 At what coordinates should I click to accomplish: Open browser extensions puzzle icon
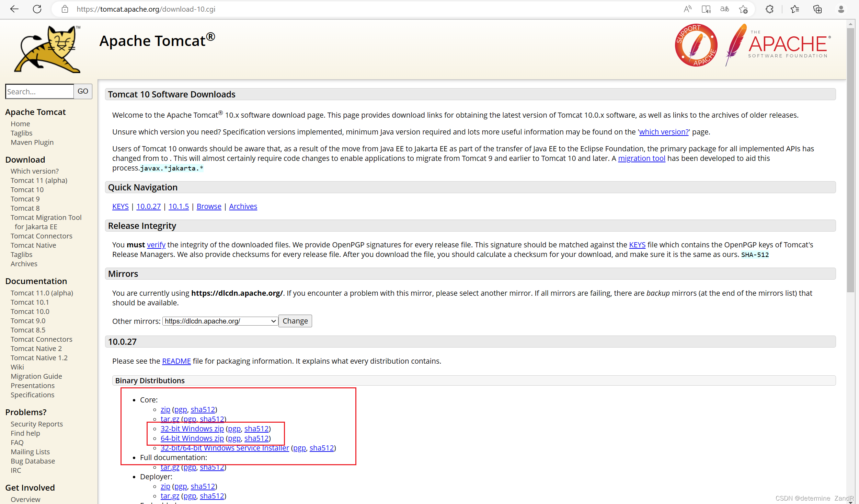coord(769,9)
